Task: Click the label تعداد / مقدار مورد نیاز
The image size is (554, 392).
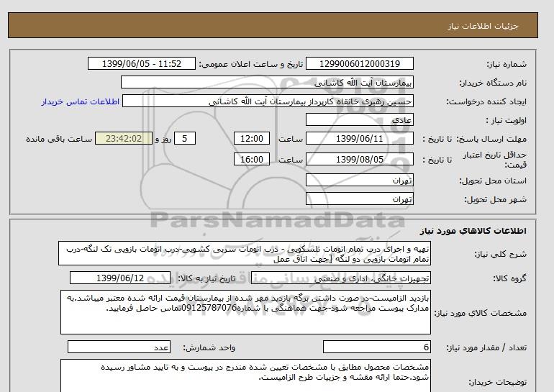Action: pos(486,347)
